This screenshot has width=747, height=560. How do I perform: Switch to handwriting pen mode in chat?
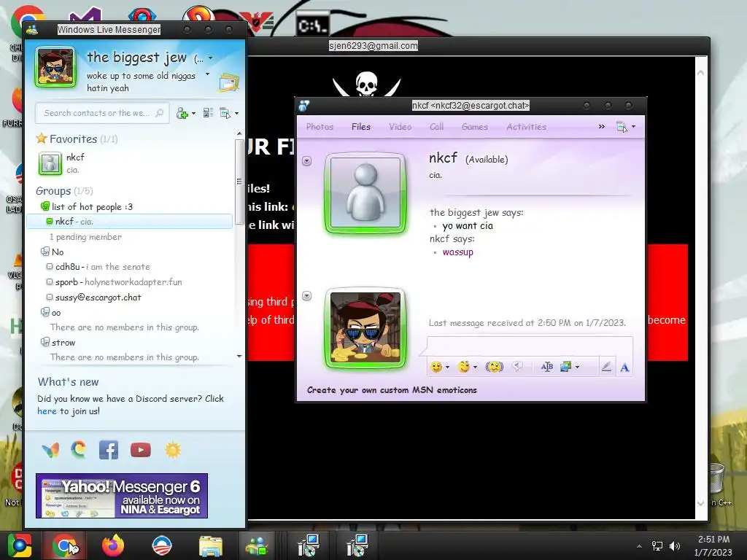tap(606, 367)
